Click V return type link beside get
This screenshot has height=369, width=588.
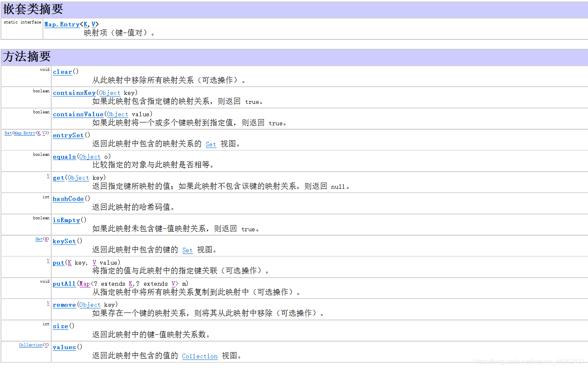(x=48, y=176)
